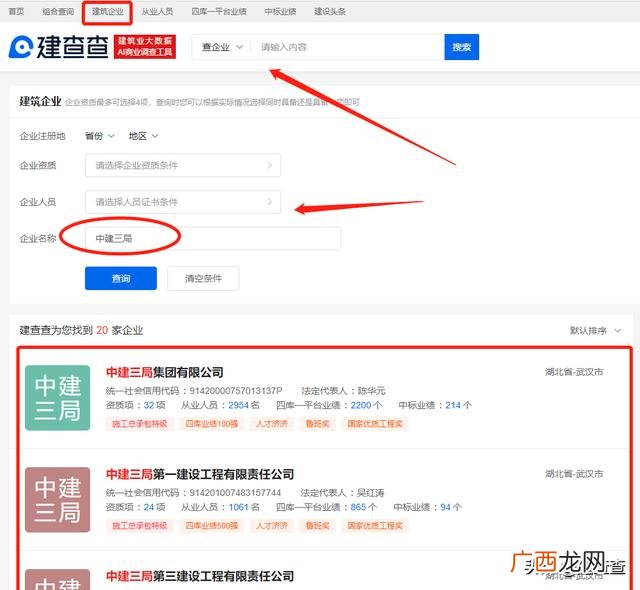This screenshot has width=640, height=590.
Task: Select 法定代表人：陈华元 text
Action: coord(343,391)
